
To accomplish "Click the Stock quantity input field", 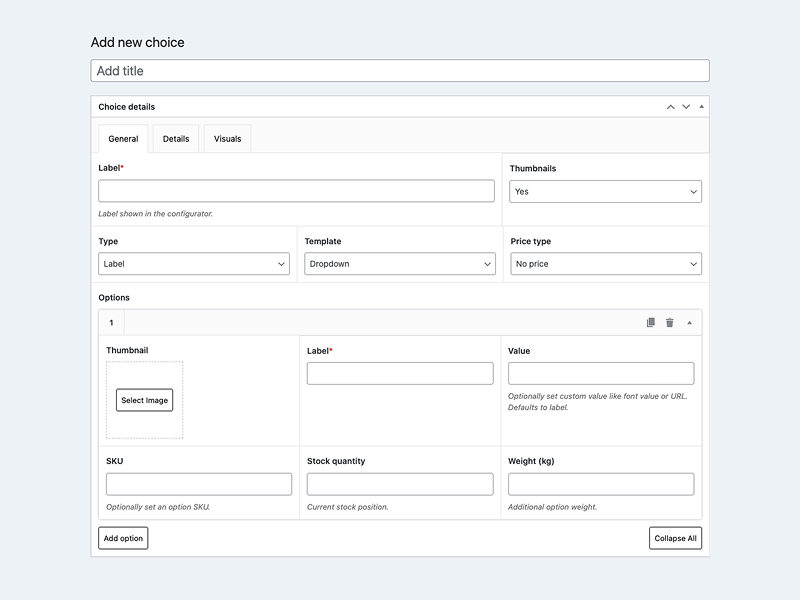I will click(400, 484).
